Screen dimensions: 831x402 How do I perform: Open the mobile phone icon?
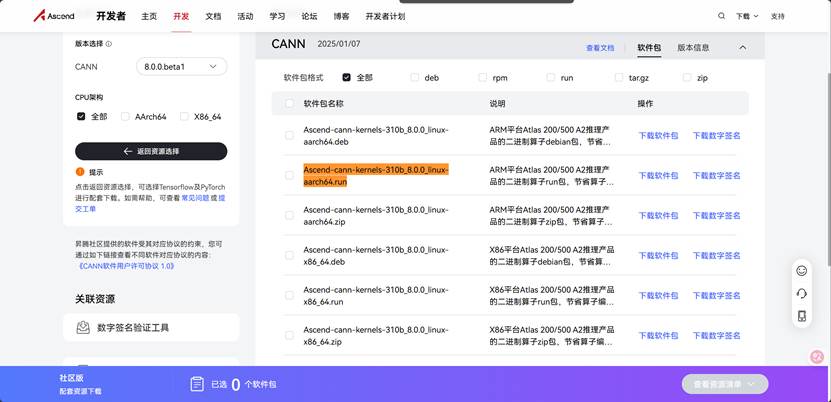(802, 316)
